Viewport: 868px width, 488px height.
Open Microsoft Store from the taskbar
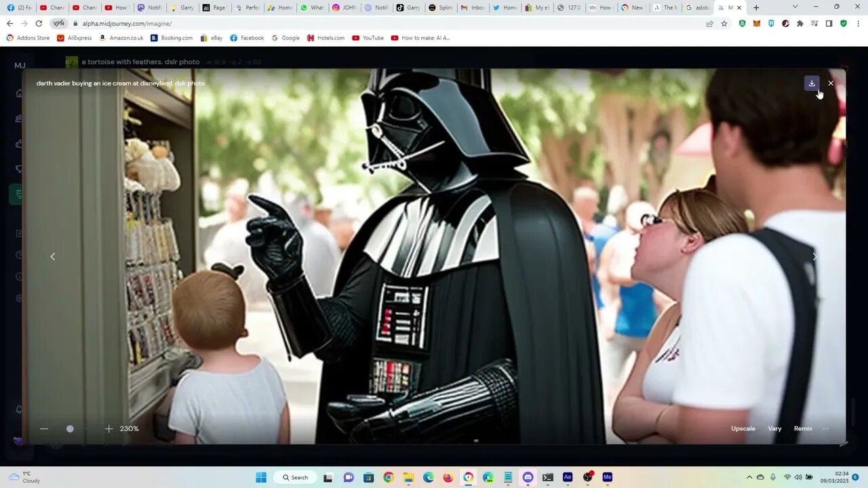(x=368, y=477)
